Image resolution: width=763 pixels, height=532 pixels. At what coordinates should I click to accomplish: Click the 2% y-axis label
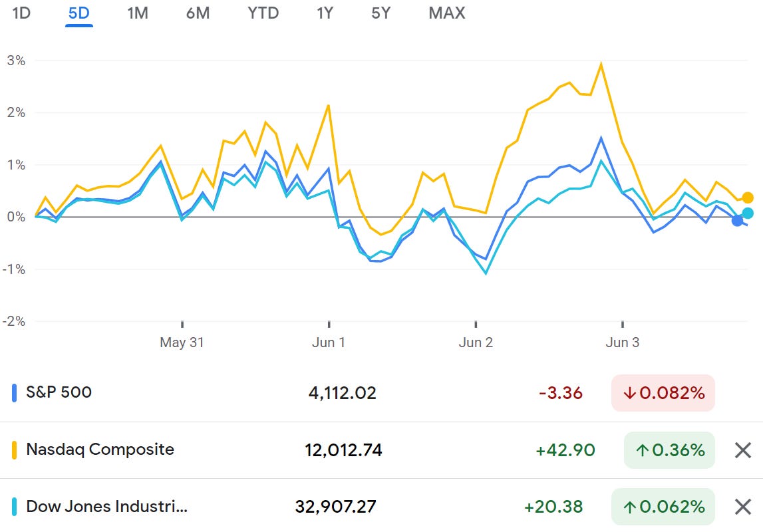[15, 112]
